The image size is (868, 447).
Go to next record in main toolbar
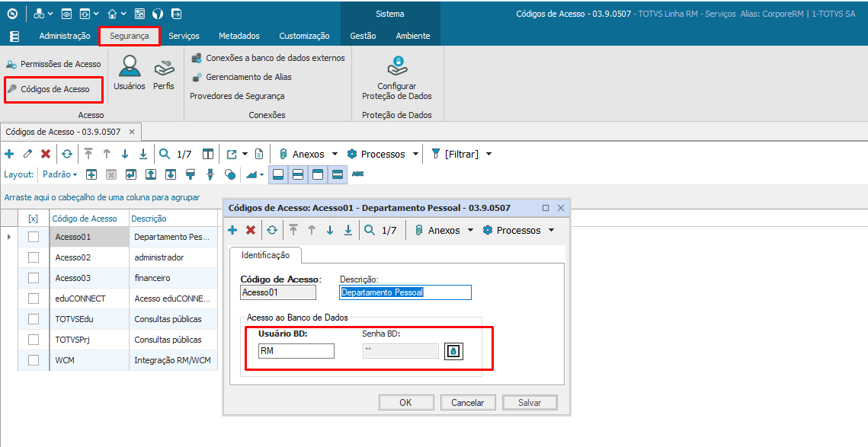point(125,154)
